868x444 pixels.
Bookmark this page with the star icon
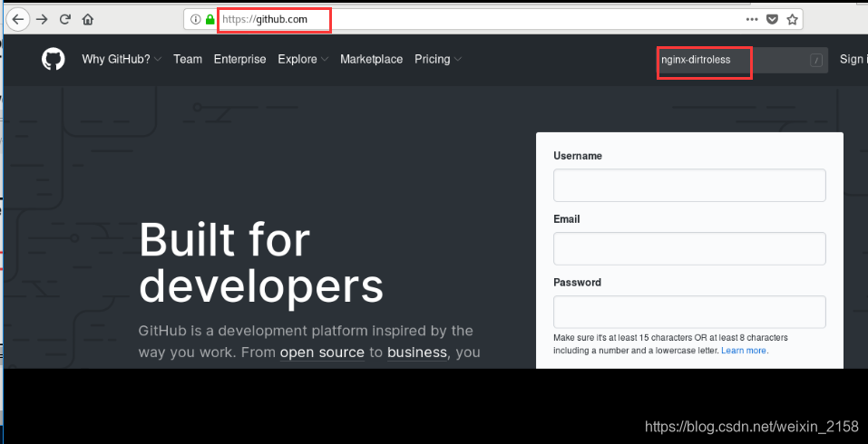(x=792, y=19)
